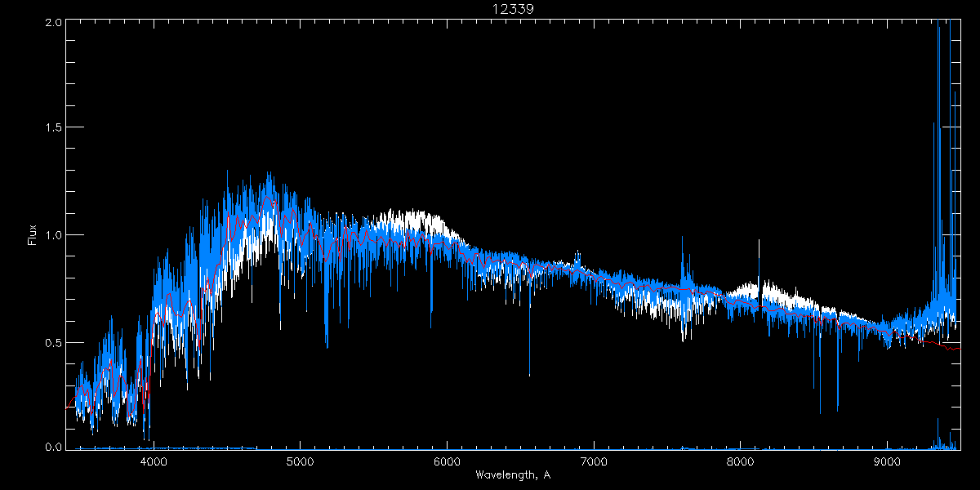Click the 0.0 flux tick label

click(52, 447)
